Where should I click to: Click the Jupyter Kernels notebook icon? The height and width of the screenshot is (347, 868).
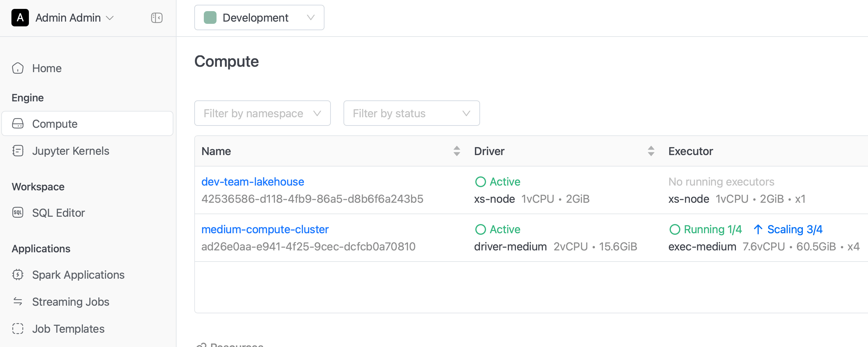tap(18, 151)
